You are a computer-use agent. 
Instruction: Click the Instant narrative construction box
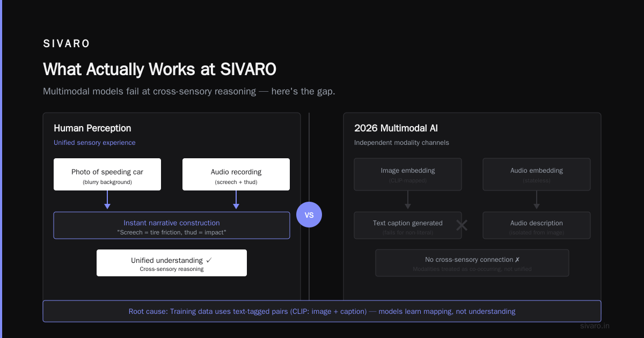coord(172,225)
